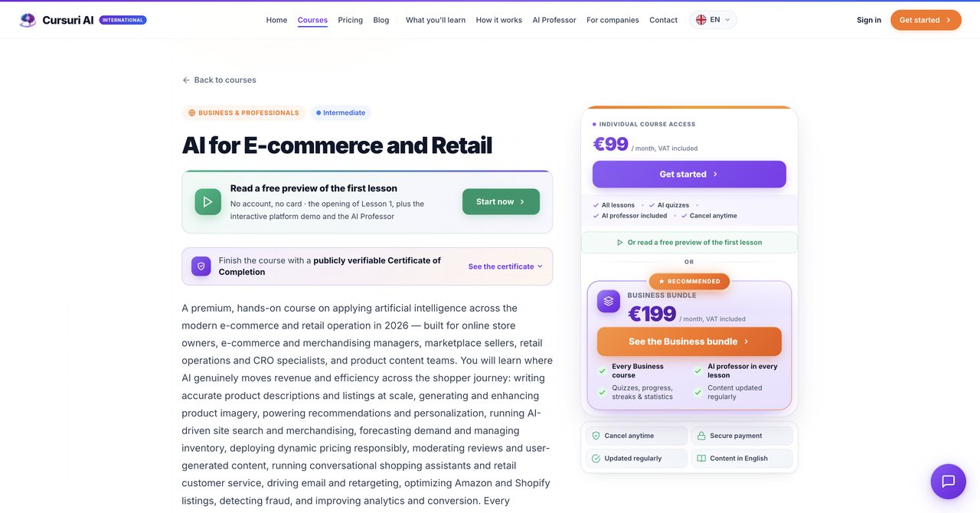Click the purple certificate shield icon

click(x=201, y=266)
